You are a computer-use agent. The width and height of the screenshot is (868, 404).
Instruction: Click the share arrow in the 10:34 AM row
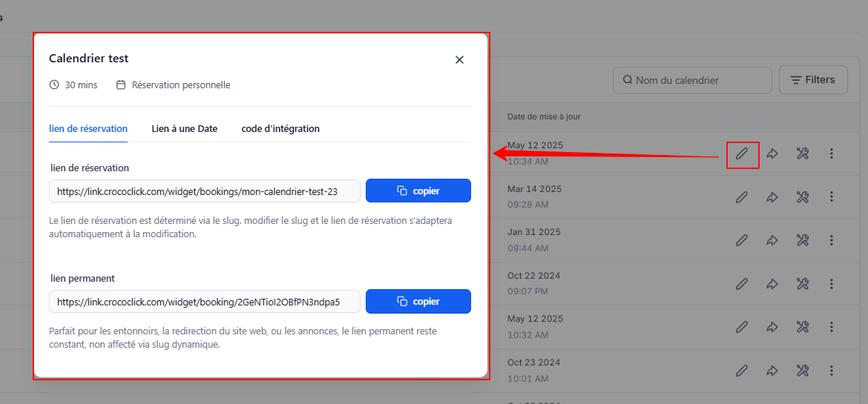point(772,154)
